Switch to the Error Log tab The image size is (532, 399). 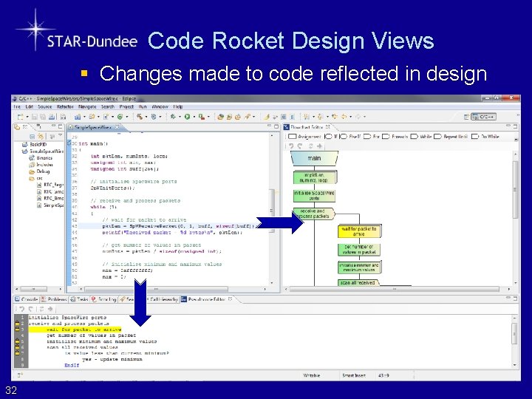104,299
